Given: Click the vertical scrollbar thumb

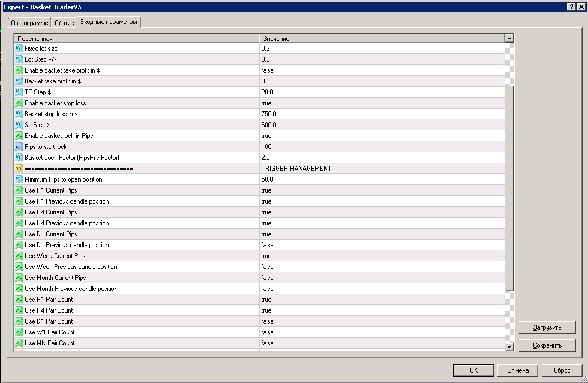Looking at the screenshot, I should pyautogui.click(x=509, y=189).
